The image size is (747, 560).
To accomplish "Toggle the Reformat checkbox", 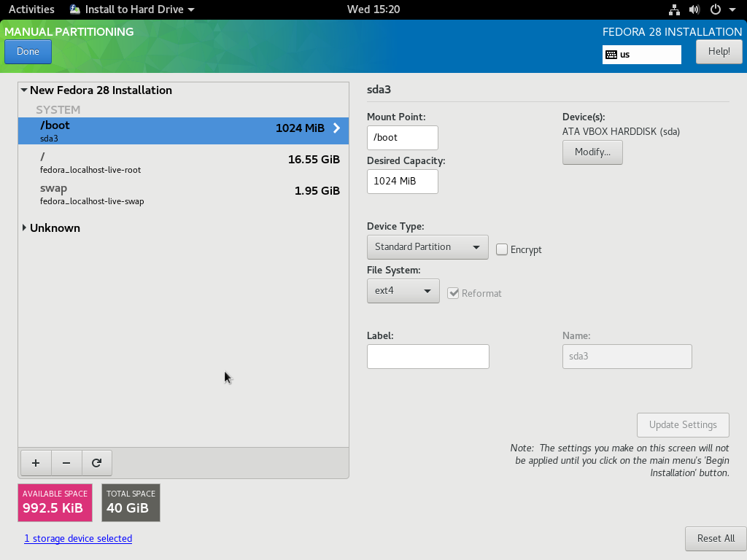I will pyautogui.click(x=453, y=293).
